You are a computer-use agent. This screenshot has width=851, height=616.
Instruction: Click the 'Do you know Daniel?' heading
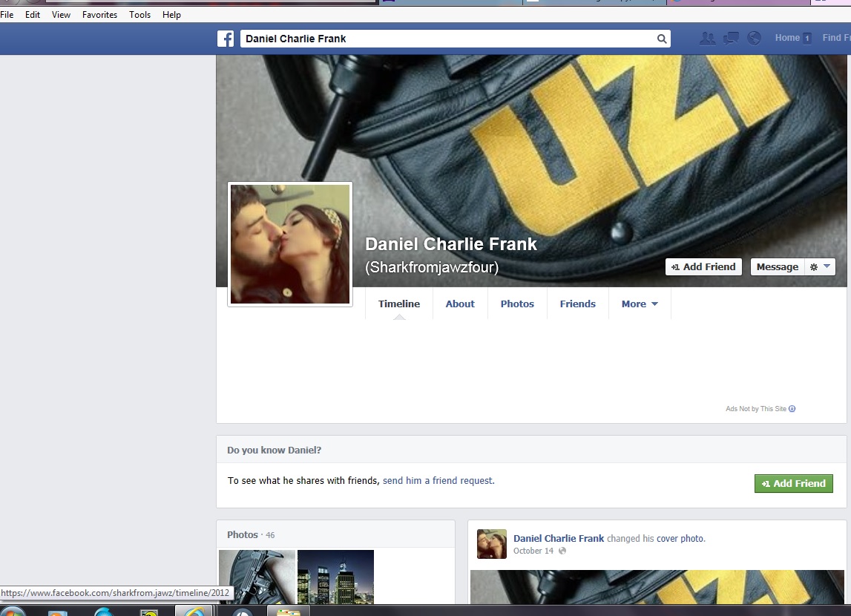[274, 450]
